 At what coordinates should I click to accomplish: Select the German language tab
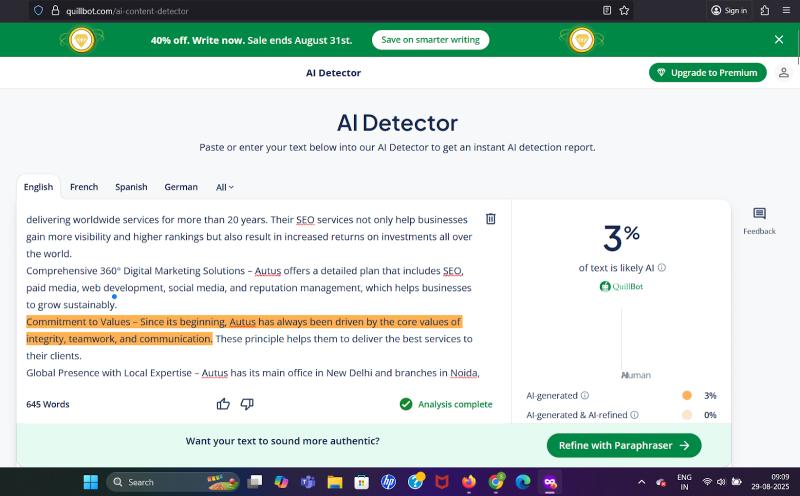pyautogui.click(x=181, y=187)
